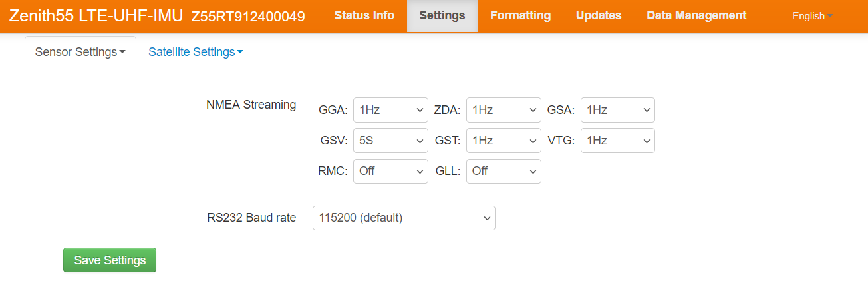Viewport: 868px width, 283px height.
Task: Open the Data Management tab
Action: point(696,15)
